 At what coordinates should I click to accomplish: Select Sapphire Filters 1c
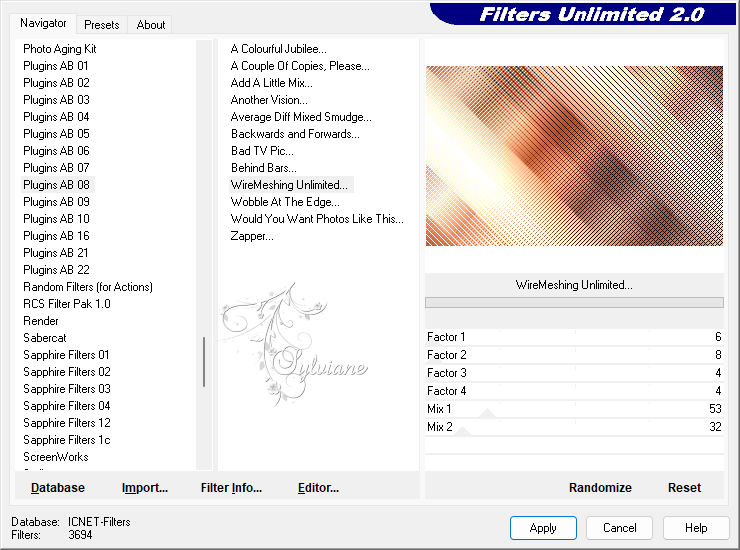67,440
